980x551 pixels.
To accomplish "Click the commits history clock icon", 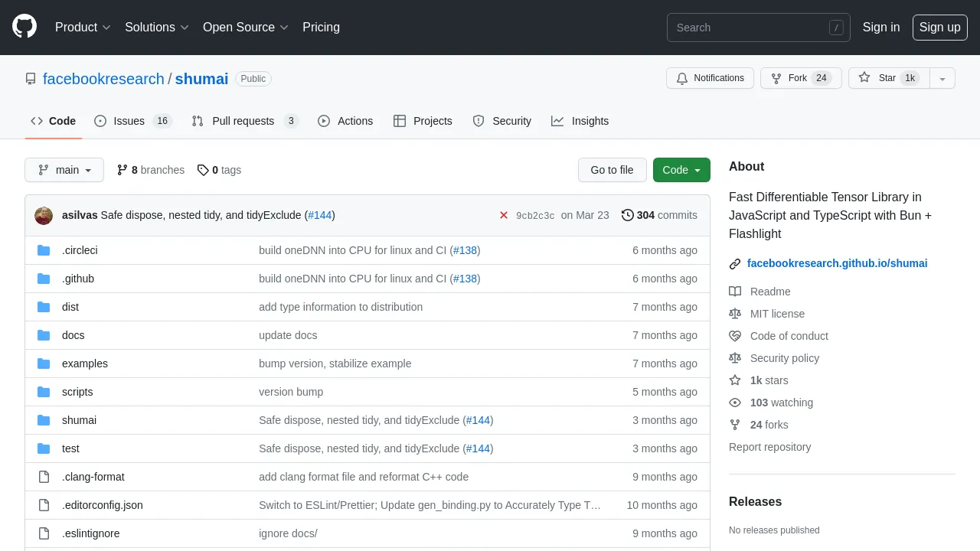I will (628, 215).
